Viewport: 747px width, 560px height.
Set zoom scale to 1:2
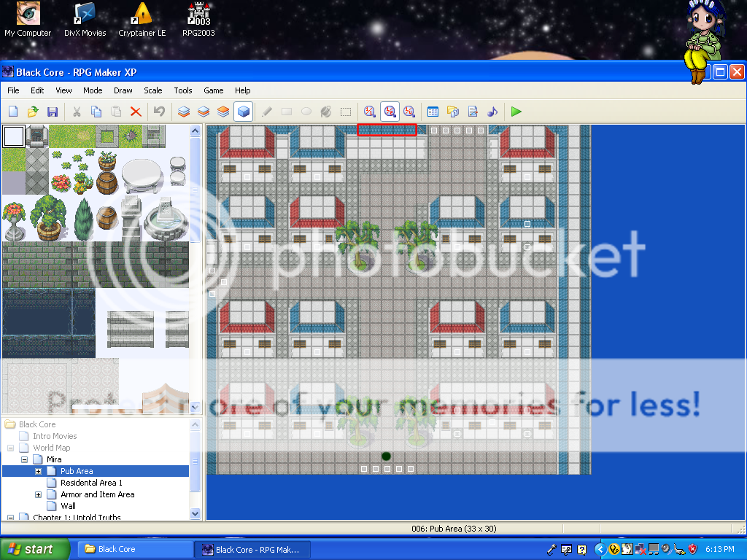coord(390,112)
